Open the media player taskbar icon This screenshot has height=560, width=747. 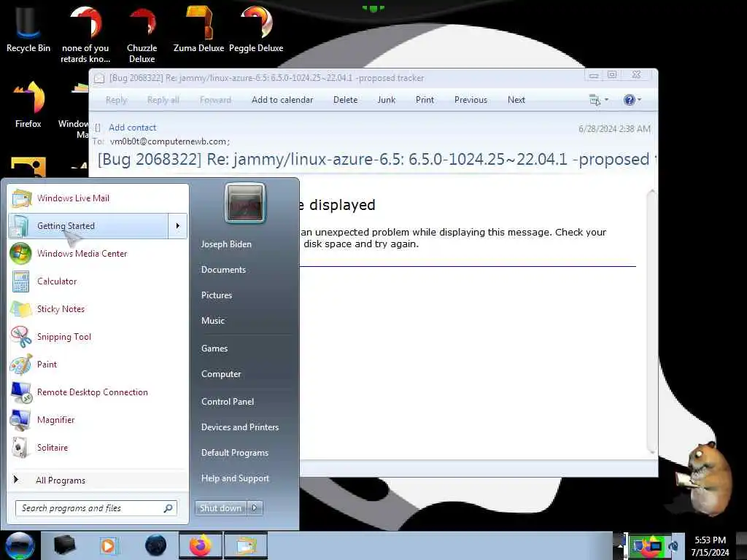tap(108, 545)
